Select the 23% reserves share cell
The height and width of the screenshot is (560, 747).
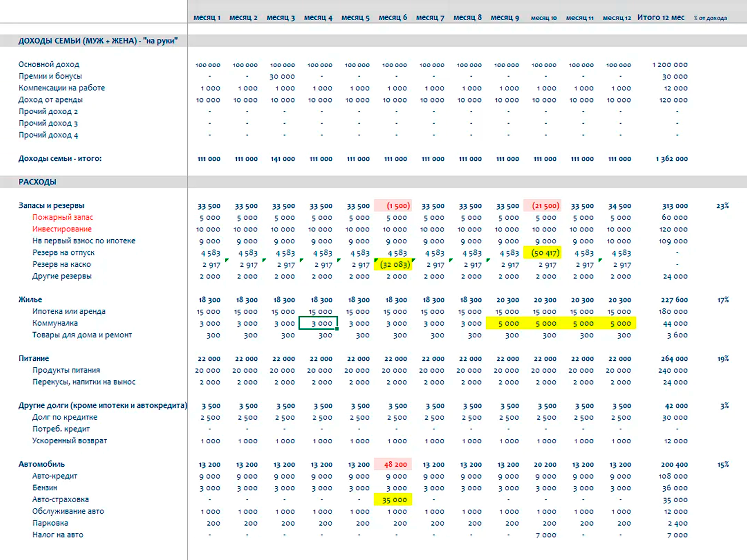pos(723,206)
